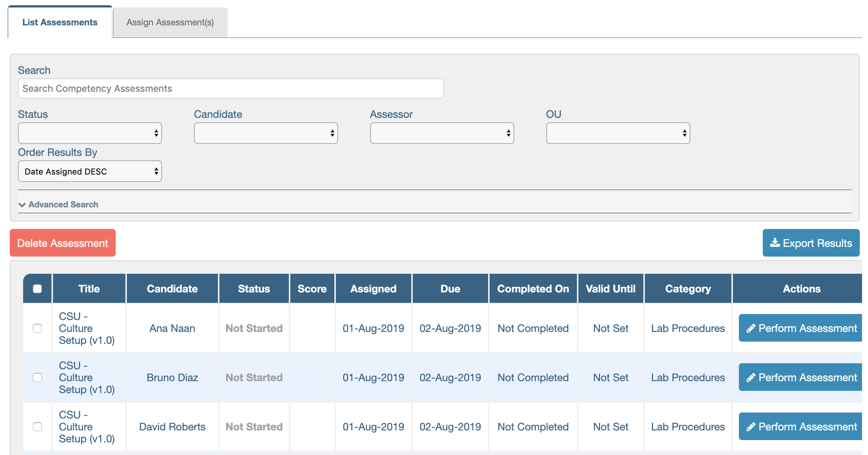Switch to the Assign Assessment(s) tab
Screen dimensions: 868x455
170,22
